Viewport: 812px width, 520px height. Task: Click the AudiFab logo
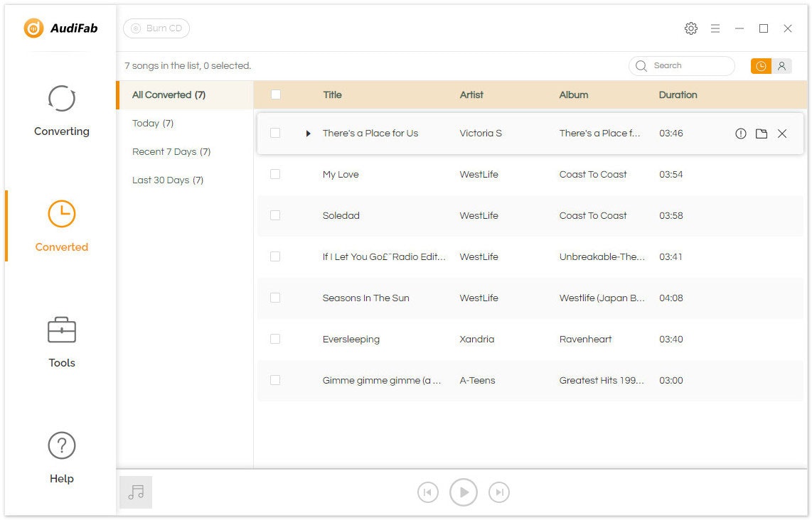point(60,28)
